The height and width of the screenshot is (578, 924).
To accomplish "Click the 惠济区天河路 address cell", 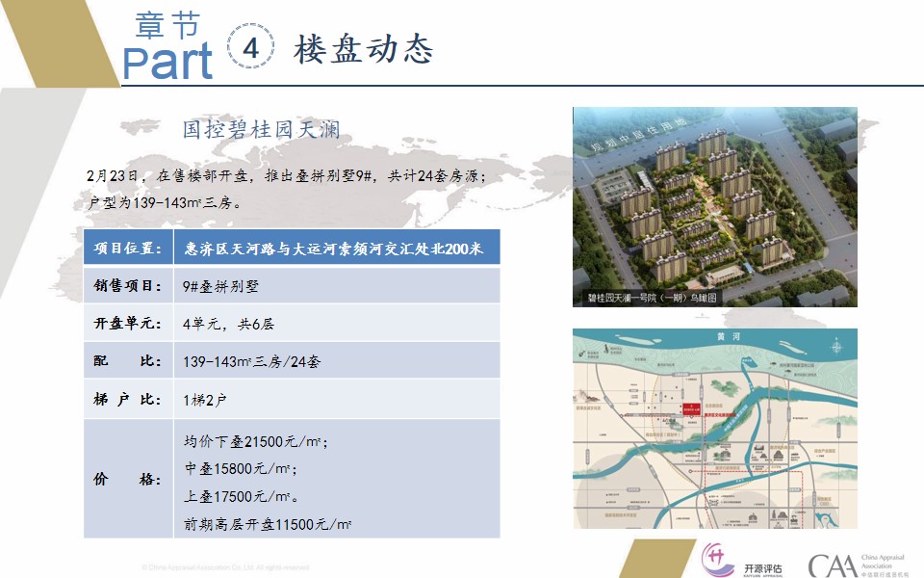I will 336,249.
